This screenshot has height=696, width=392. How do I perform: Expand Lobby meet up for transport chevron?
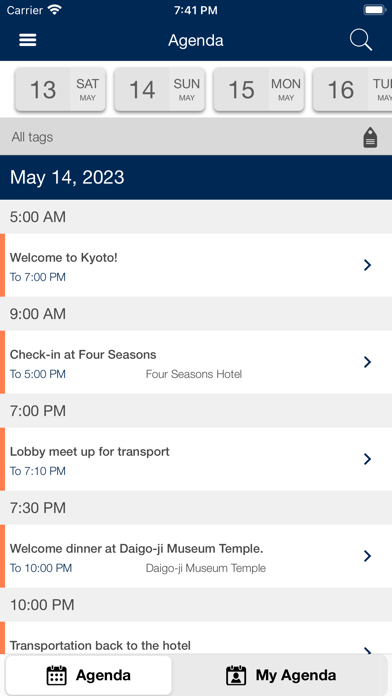tap(367, 459)
